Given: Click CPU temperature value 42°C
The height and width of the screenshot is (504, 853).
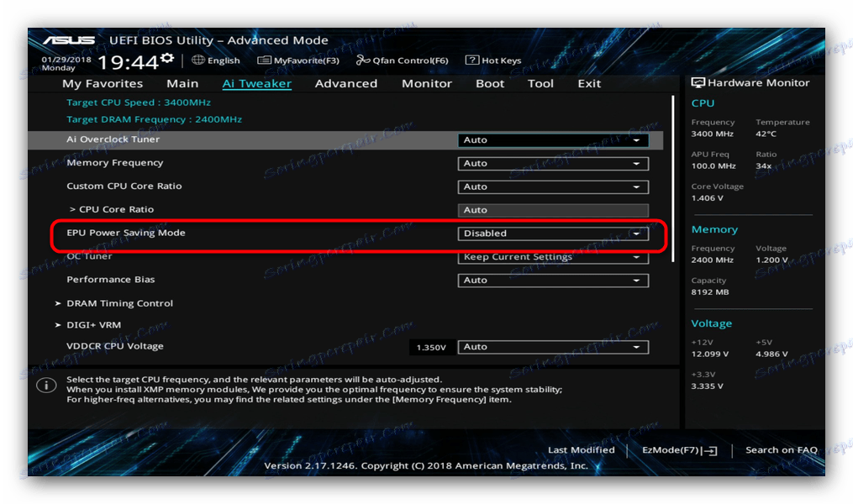Looking at the screenshot, I should click(766, 134).
